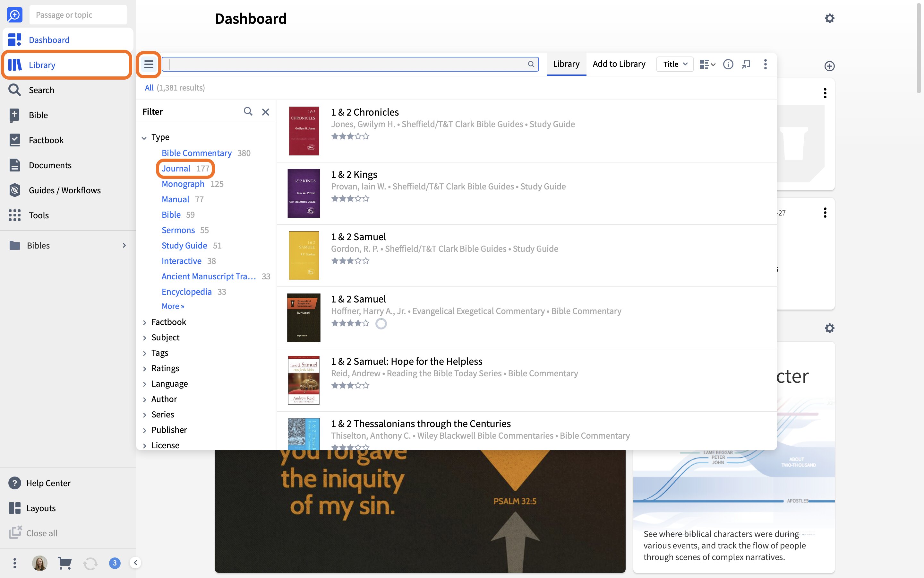The image size is (924, 578).
Task: Open first dashboard card's three-dot menu
Action: [825, 93]
